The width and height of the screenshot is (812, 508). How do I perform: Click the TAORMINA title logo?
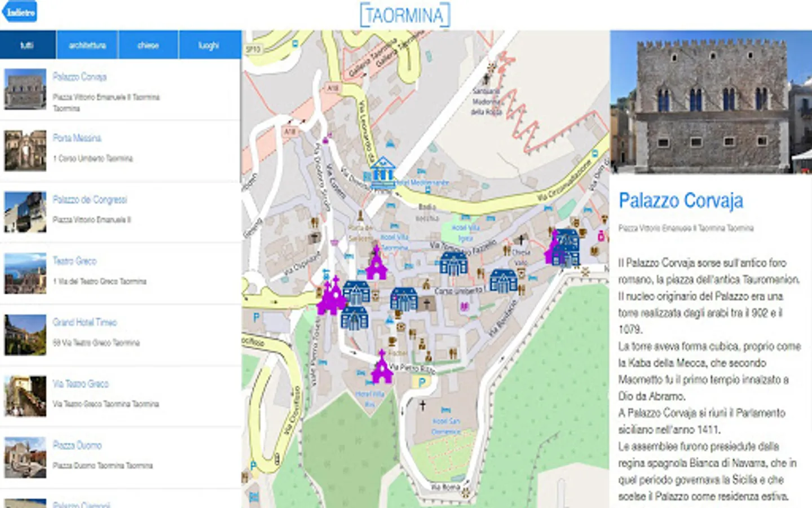pos(405,15)
